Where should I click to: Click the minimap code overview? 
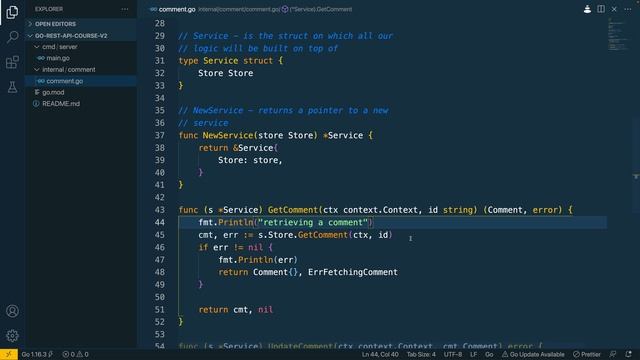click(618, 35)
